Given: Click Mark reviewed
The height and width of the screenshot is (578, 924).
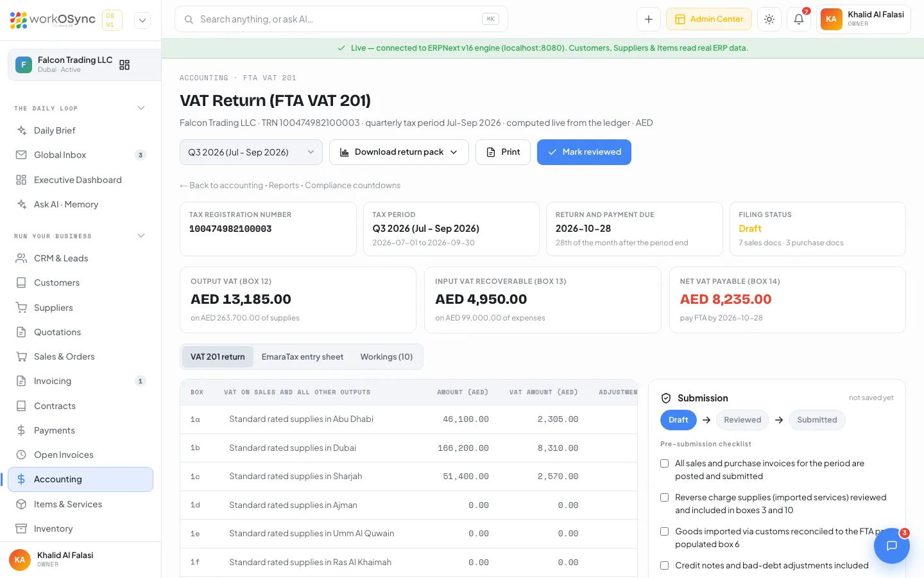Looking at the screenshot, I should (584, 152).
